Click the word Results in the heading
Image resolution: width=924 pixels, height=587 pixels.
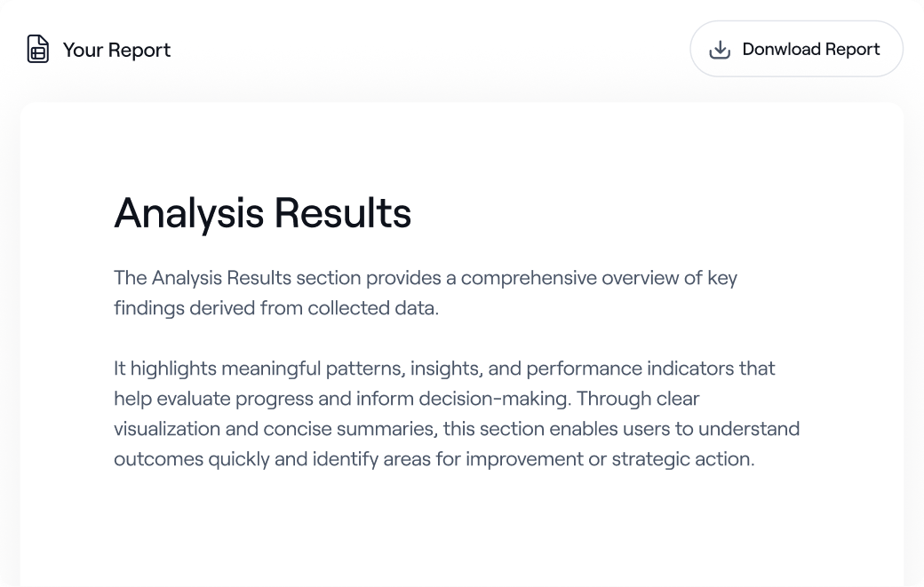tap(343, 212)
